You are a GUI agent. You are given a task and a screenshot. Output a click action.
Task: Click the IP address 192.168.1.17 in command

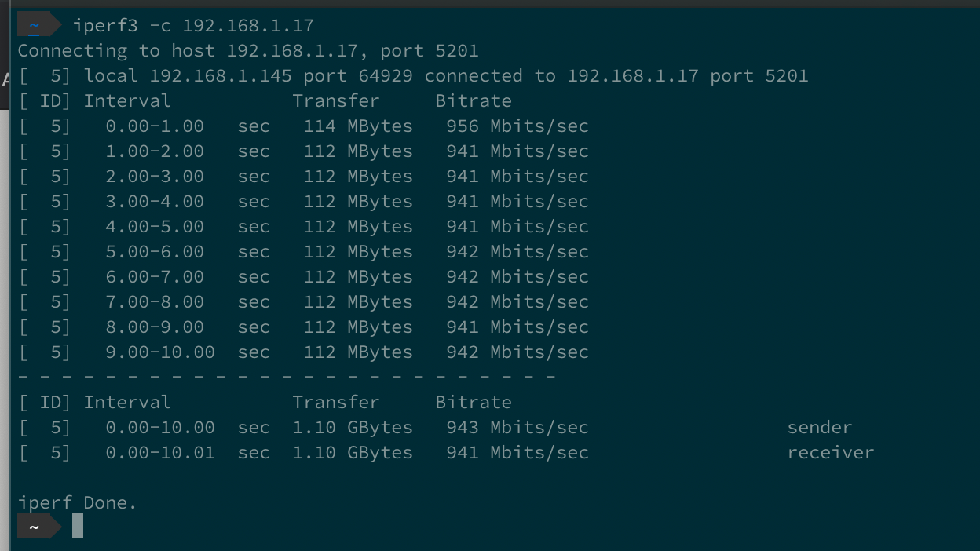(248, 26)
